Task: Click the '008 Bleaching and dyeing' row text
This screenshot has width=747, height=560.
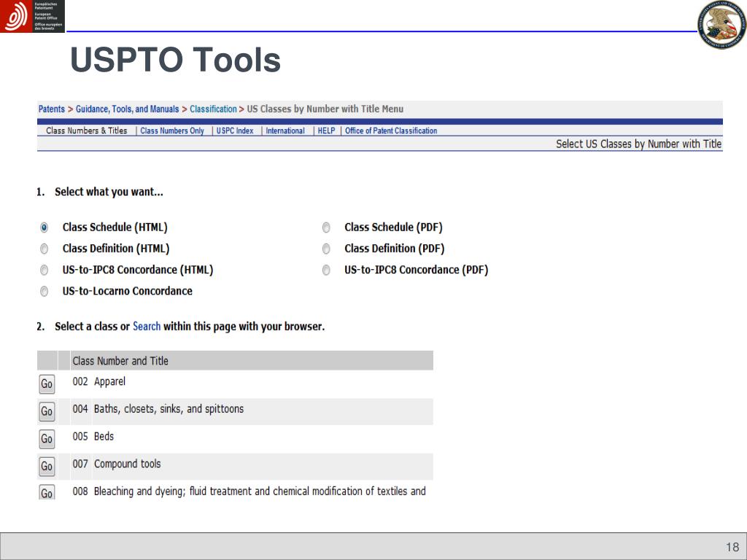Action: pyautogui.click(x=249, y=491)
